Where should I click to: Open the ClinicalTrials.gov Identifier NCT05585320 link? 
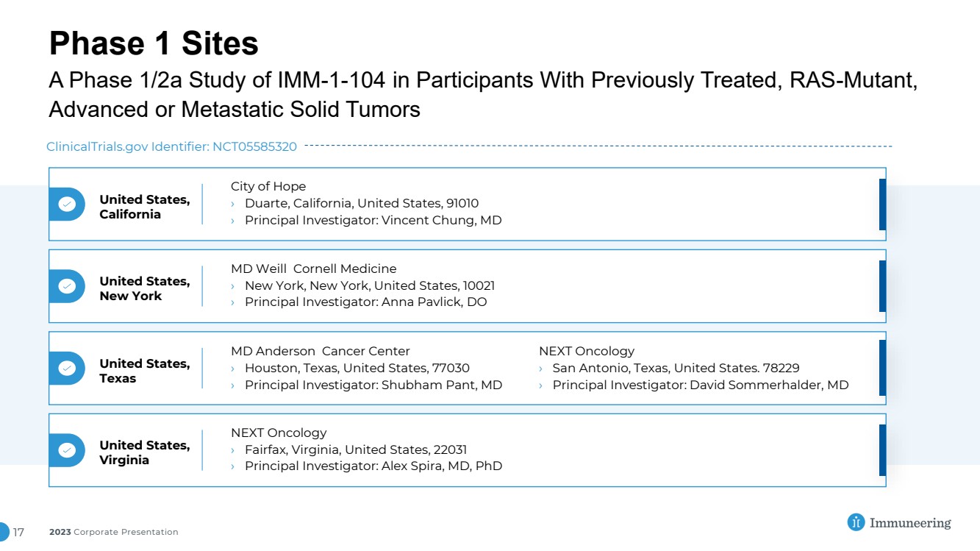point(171,146)
